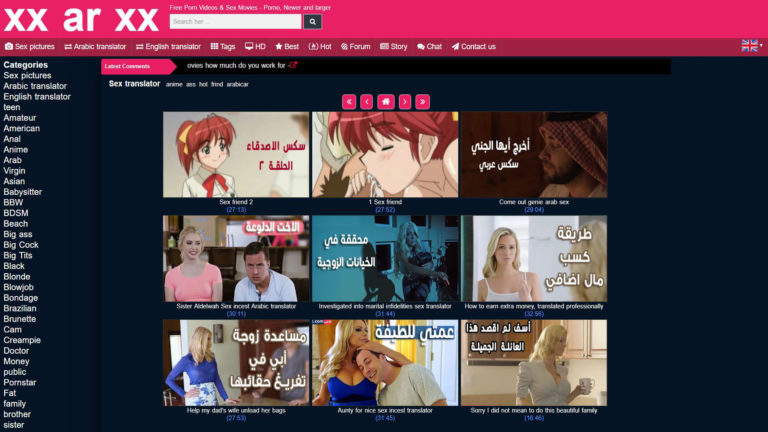Jump to last page double-arrow icon
The width and height of the screenshot is (768, 432).
pyautogui.click(x=423, y=101)
